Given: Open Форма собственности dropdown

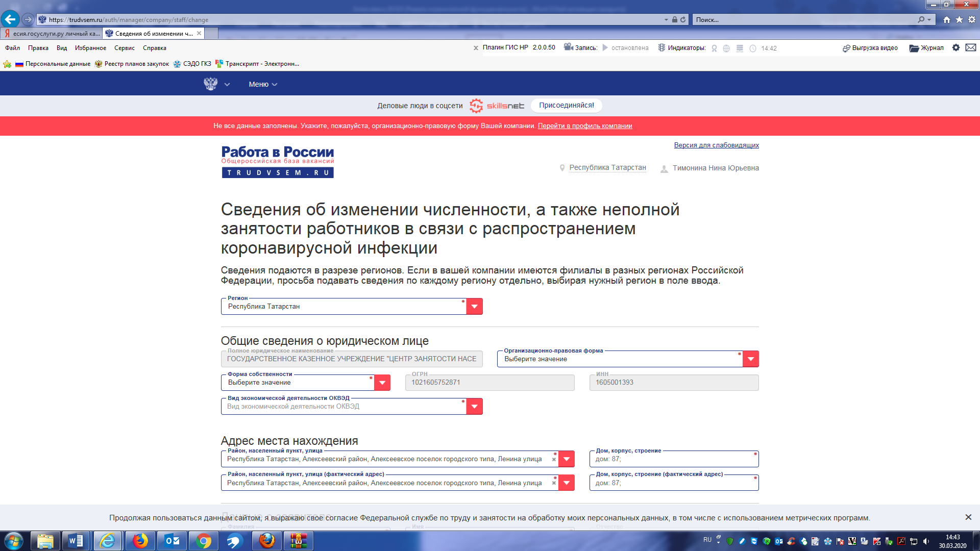Looking at the screenshot, I should (x=382, y=383).
